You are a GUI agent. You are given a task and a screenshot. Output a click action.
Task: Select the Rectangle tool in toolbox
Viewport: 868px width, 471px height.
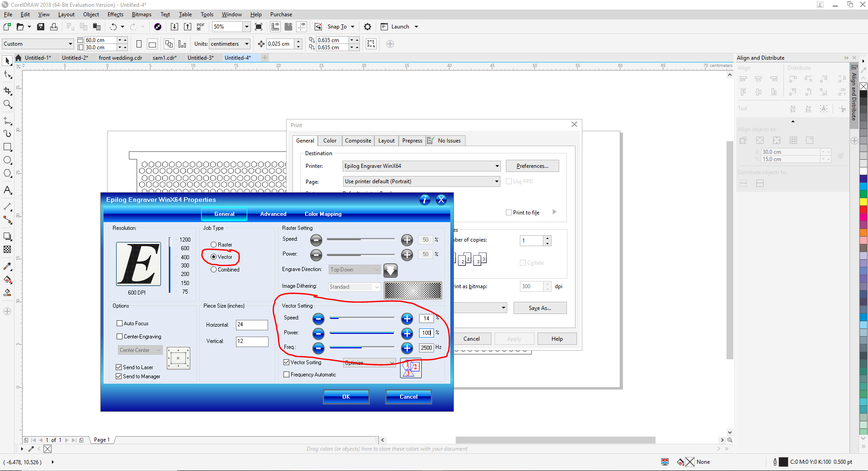(7, 147)
